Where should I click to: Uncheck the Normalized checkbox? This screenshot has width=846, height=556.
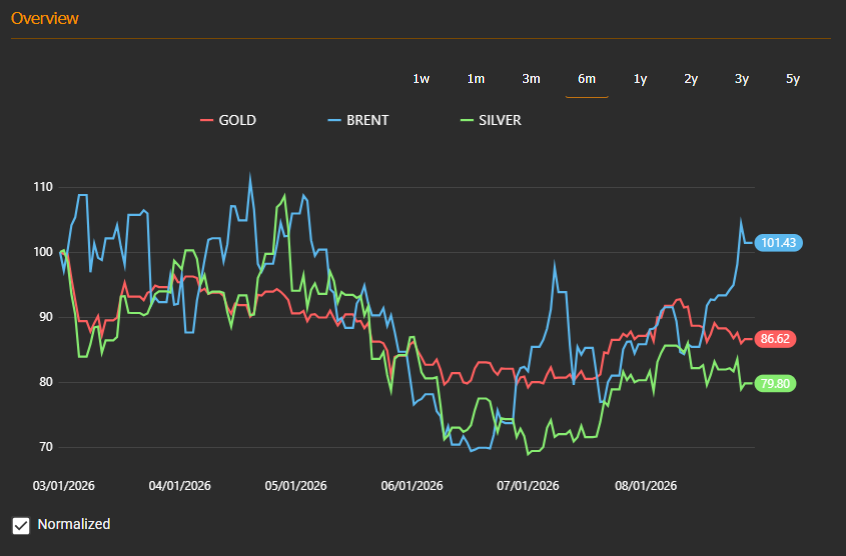click(x=21, y=525)
